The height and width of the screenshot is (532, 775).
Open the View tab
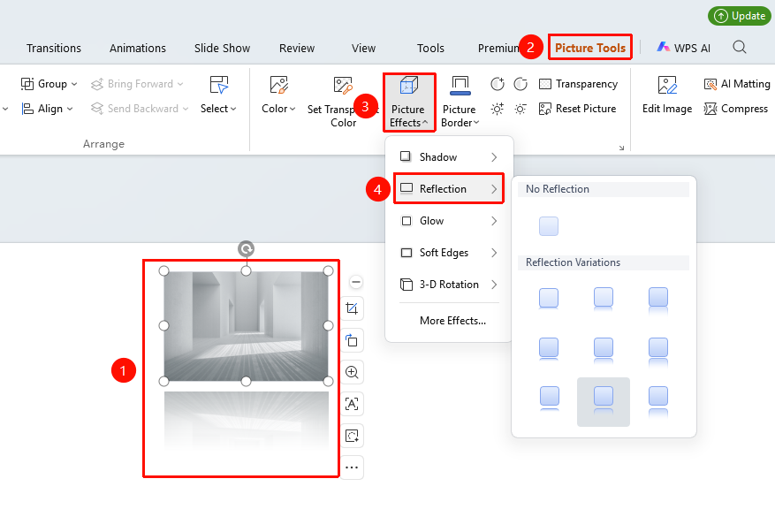coord(364,48)
